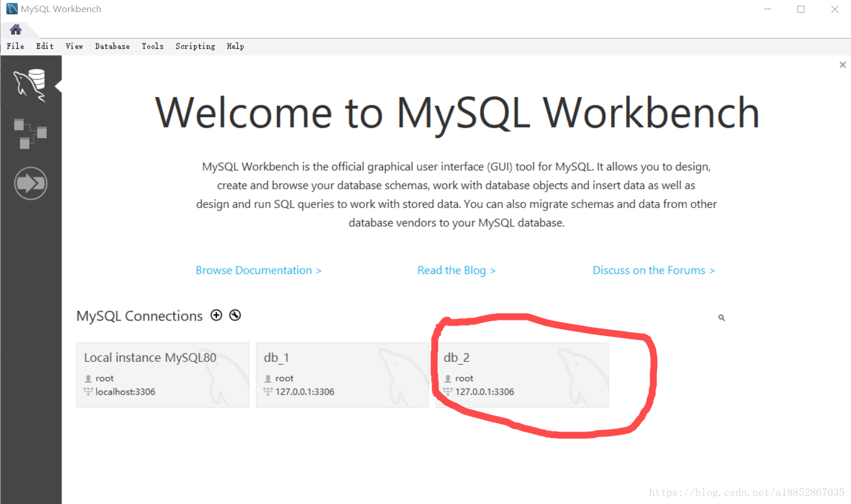Follow the Discuss on the Forums link

pos(654,270)
